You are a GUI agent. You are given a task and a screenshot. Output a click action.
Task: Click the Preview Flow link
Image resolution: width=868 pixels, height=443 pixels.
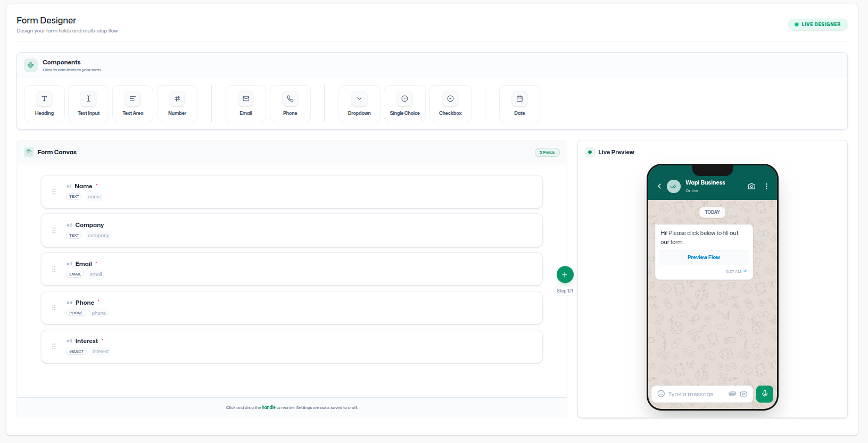coord(704,257)
